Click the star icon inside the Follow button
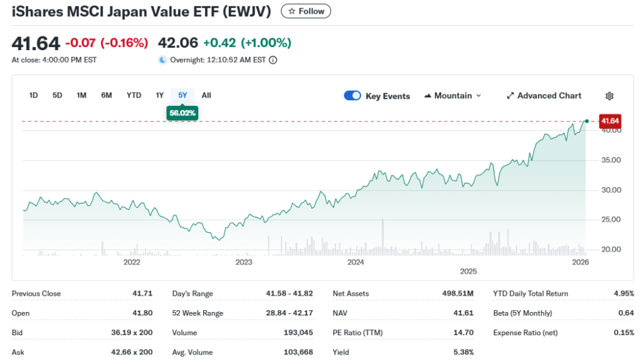Image resolution: width=642 pixels, height=364 pixels. tap(290, 11)
